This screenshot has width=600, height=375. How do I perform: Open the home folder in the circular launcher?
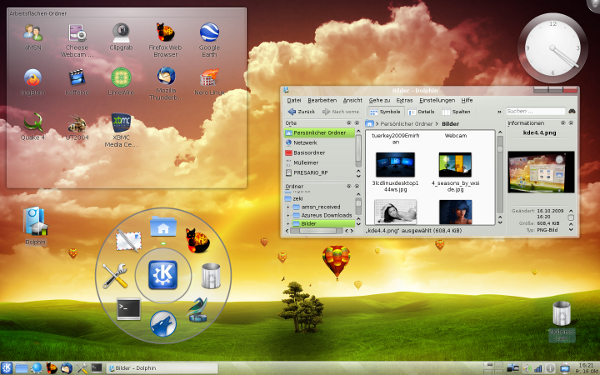[163, 226]
